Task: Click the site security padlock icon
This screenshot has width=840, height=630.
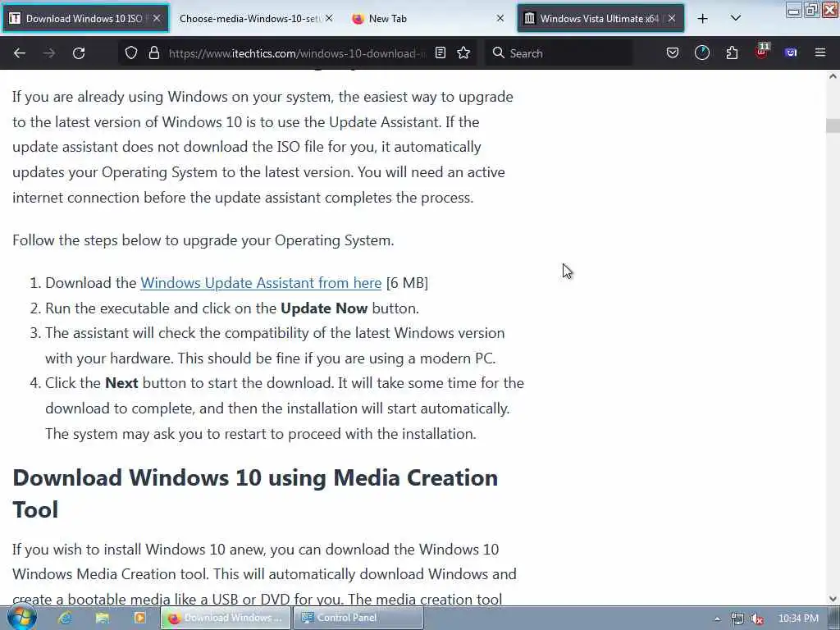Action: point(154,53)
